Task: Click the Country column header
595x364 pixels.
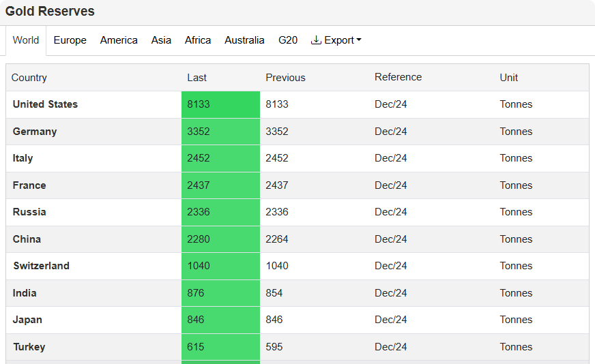Action: coord(29,78)
